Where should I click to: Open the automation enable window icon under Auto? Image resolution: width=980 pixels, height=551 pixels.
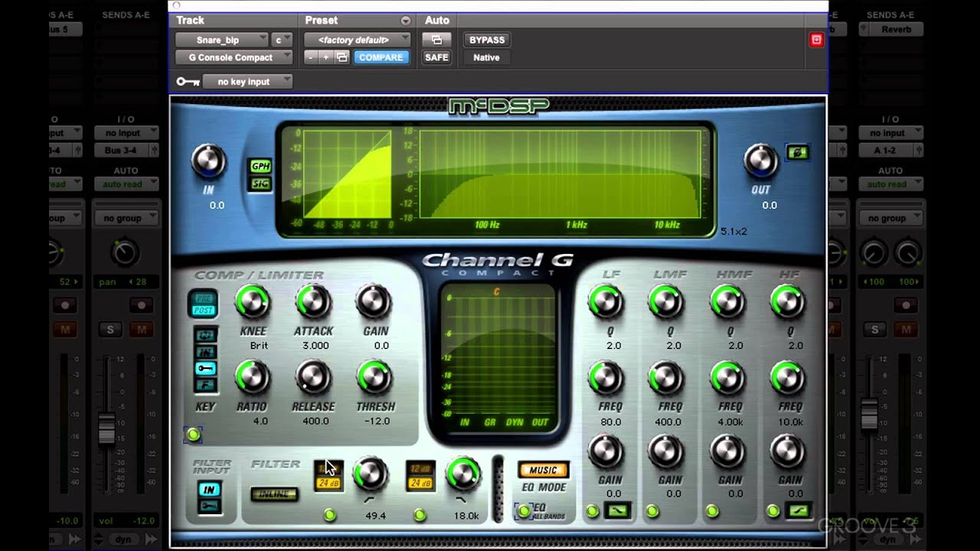436,40
